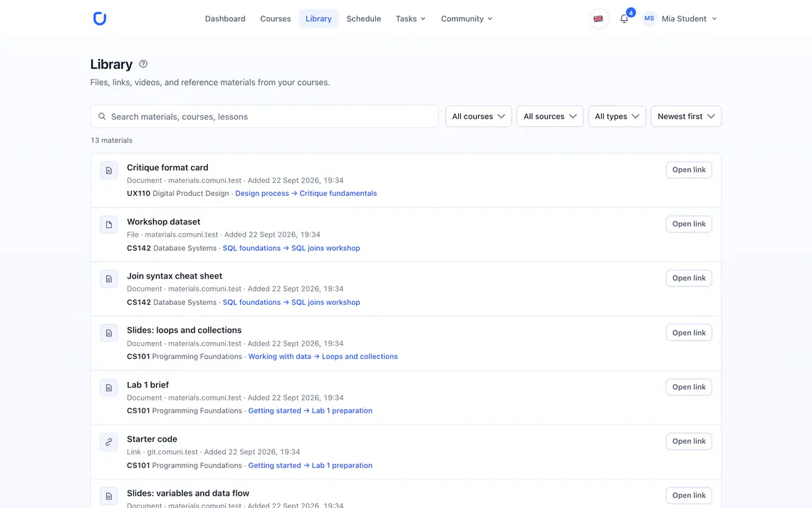Click the Starter code title
The image size is (812, 508).
152,439
